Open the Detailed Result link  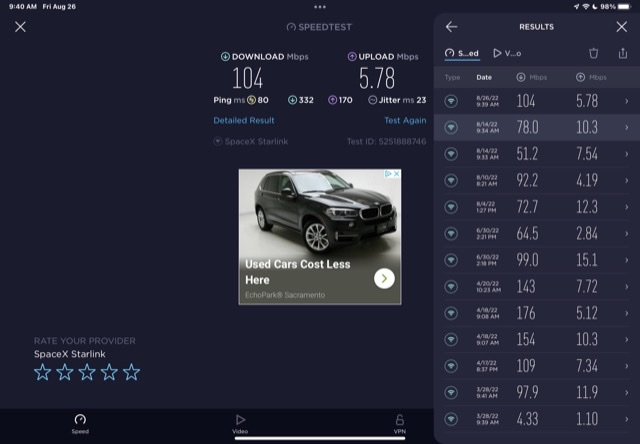coord(244,120)
